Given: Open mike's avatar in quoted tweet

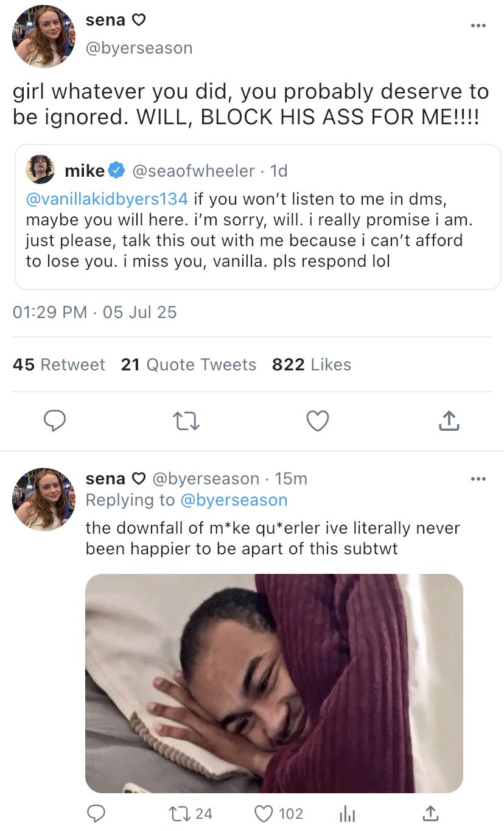Looking at the screenshot, I should 40,171.
